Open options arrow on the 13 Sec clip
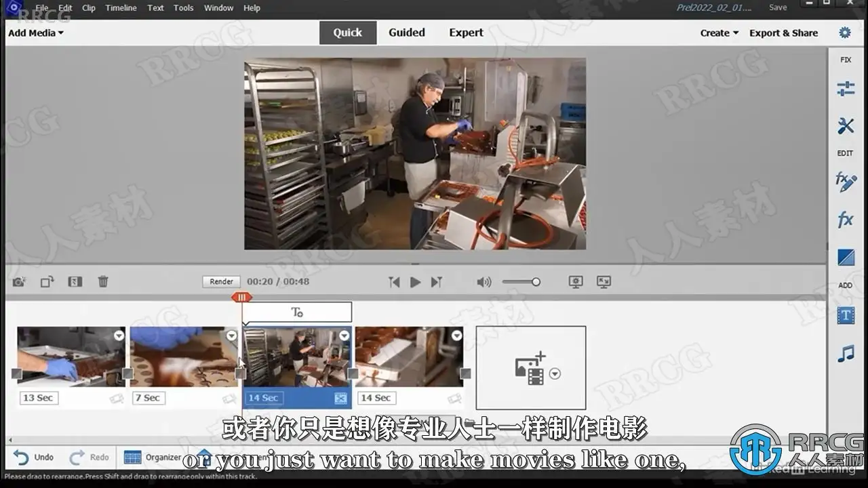Viewport: 868px width, 488px height. 119,335
